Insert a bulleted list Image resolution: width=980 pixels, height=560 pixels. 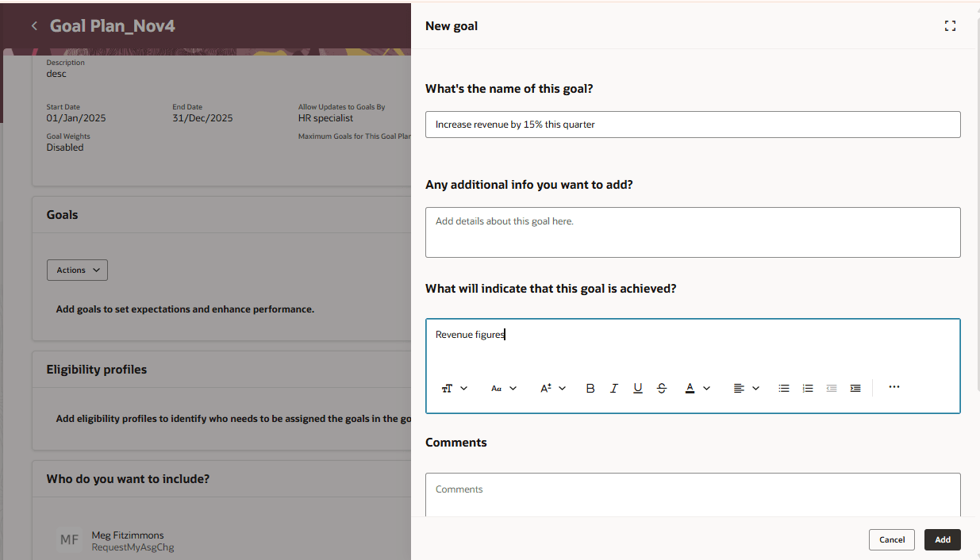[x=784, y=388]
